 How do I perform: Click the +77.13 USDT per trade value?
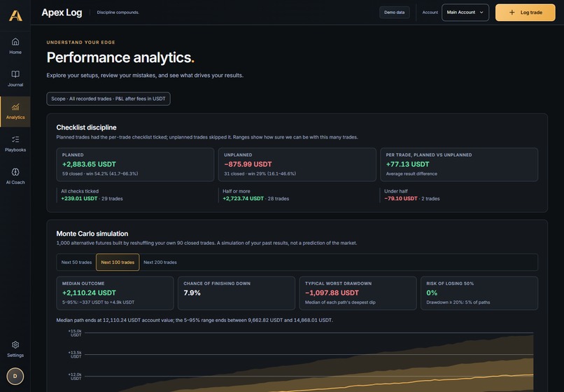[x=407, y=164]
